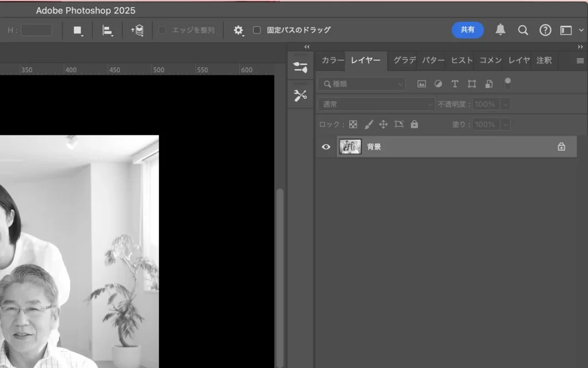Click the lock image pixels brush icon
Viewport: 588px width, 368px height.
coord(369,124)
